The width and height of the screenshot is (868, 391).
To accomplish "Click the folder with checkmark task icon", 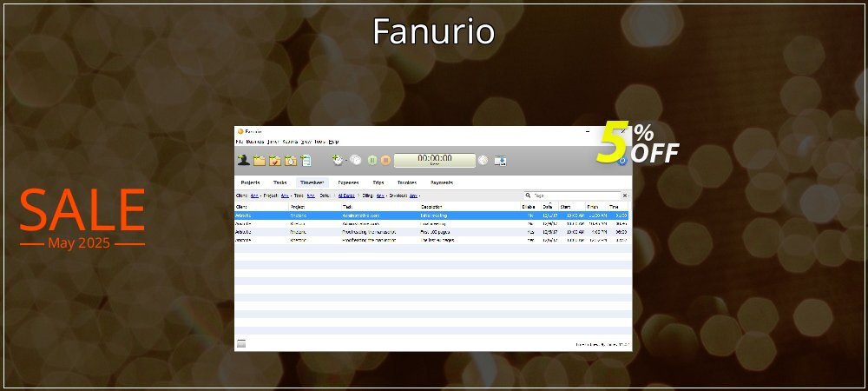I will pyautogui.click(x=274, y=161).
